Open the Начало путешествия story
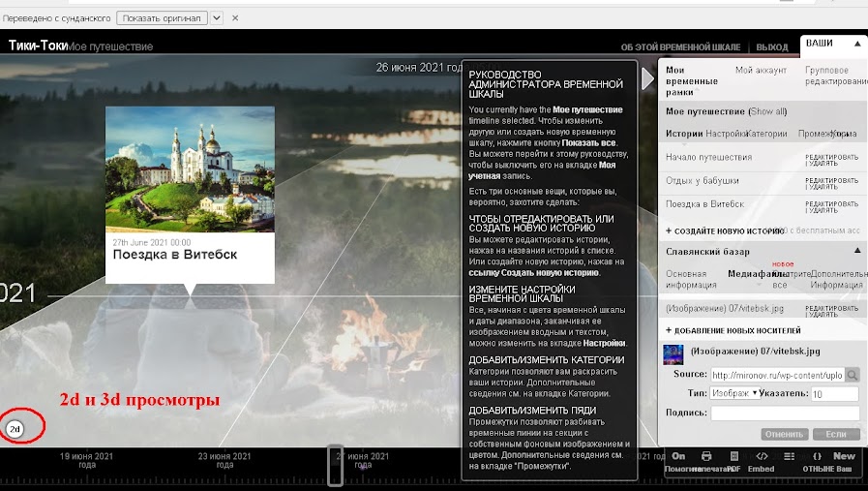 pyautogui.click(x=708, y=158)
